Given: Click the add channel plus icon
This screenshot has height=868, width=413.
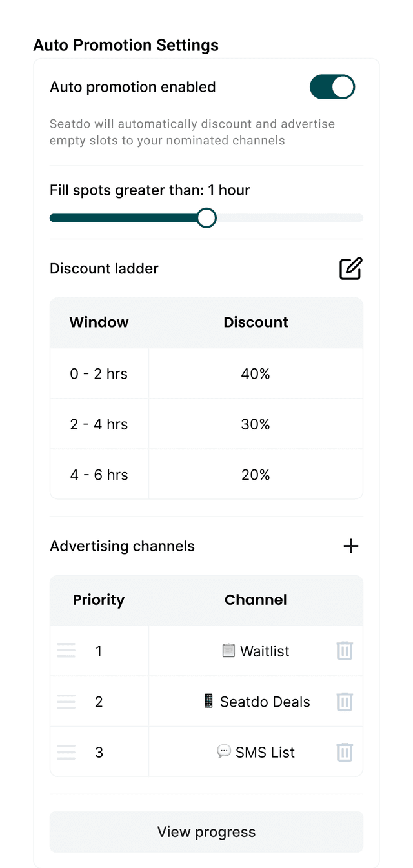Looking at the screenshot, I should click(x=350, y=546).
